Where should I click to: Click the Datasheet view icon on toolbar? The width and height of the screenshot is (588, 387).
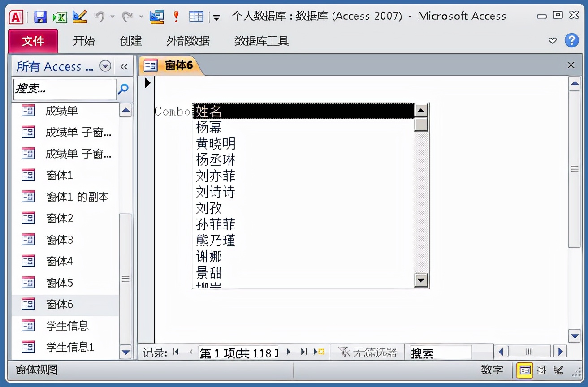(196, 16)
